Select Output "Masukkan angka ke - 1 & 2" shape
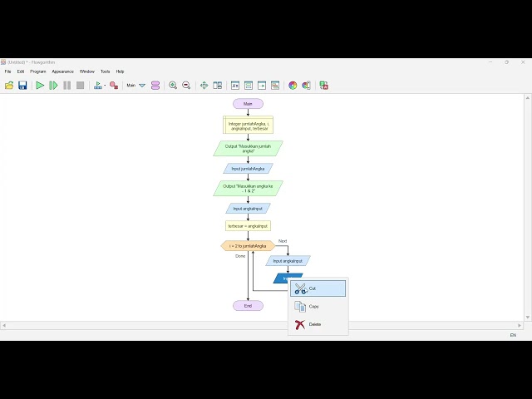Screen dimensions: 532x399 (248, 189)
